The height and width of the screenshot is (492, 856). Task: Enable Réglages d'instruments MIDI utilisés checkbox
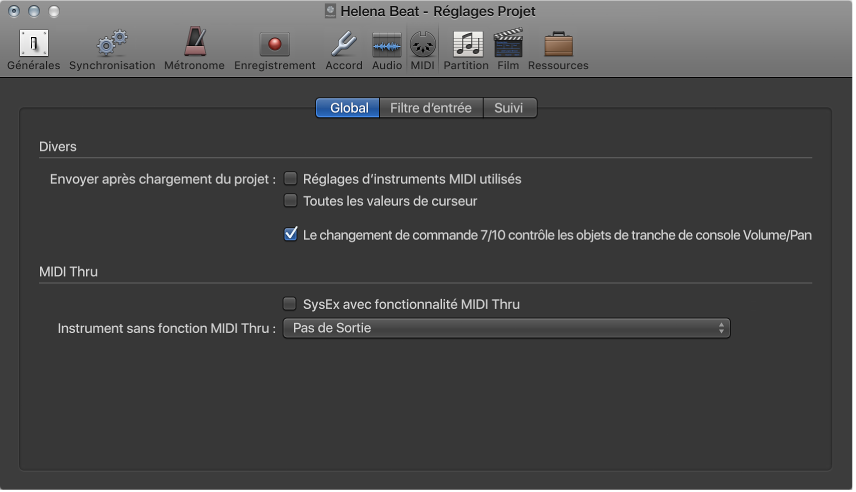click(290, 179)
